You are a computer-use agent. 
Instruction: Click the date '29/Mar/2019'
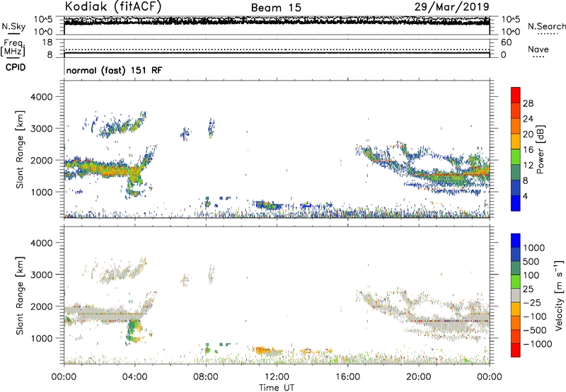coord(452,6)
